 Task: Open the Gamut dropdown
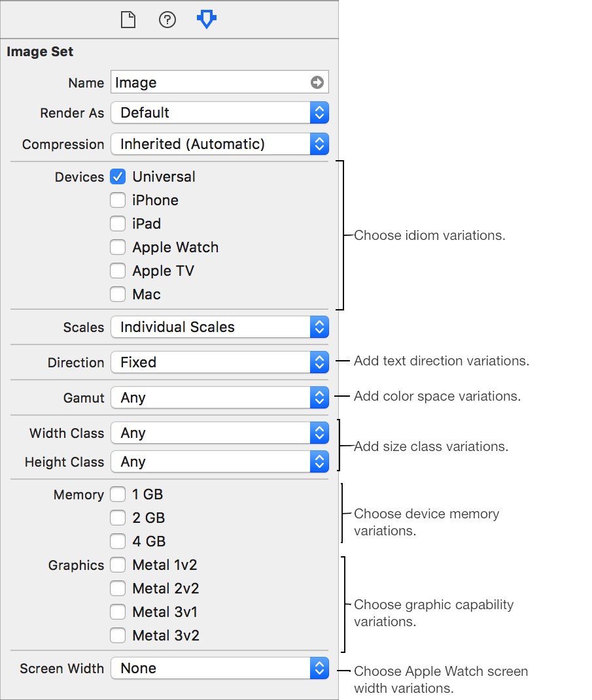click(220, 397)
